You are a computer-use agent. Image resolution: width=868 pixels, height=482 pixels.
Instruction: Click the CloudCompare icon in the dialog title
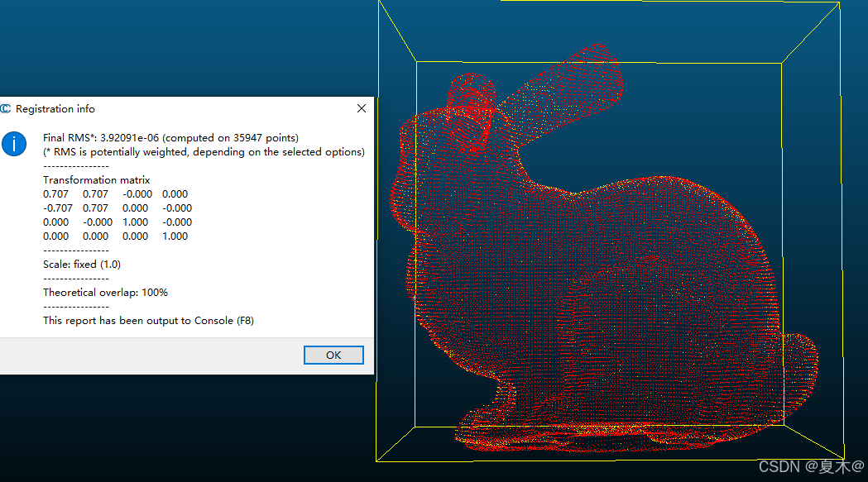(6, 108)
